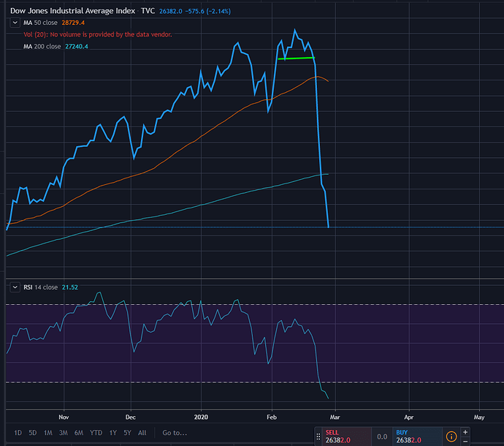Click the TVC exchange label

[x=148, y=11]
